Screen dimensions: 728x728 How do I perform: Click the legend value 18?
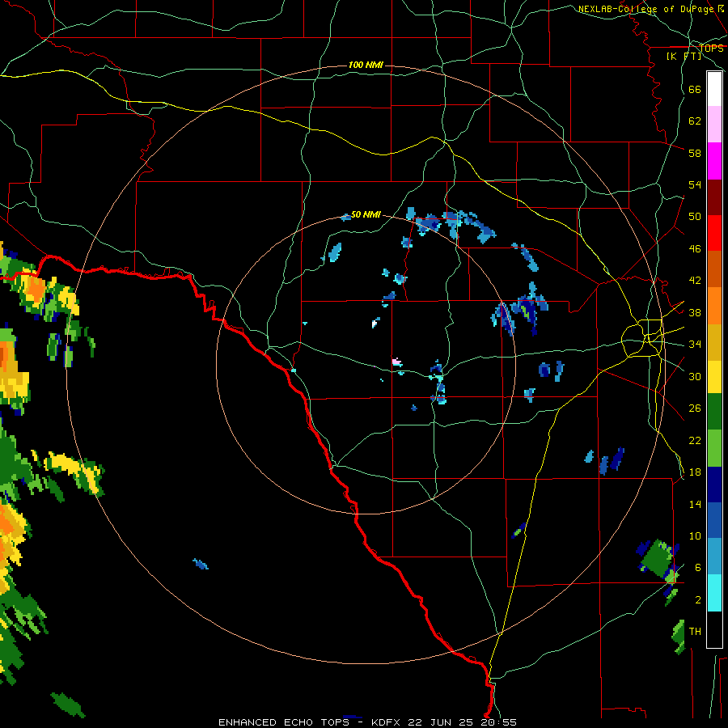coord(695,472)
